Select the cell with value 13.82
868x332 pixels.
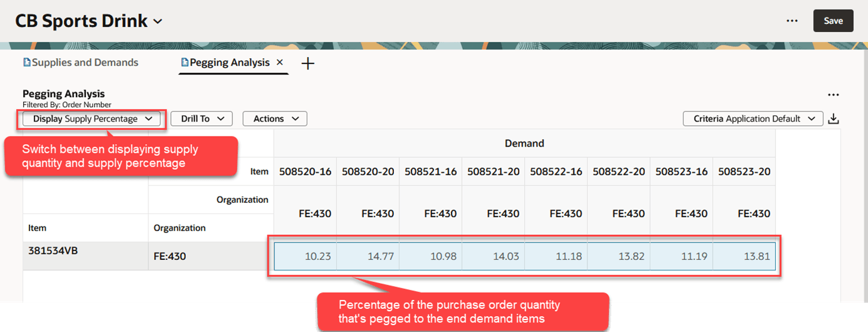tap(618, 256)
